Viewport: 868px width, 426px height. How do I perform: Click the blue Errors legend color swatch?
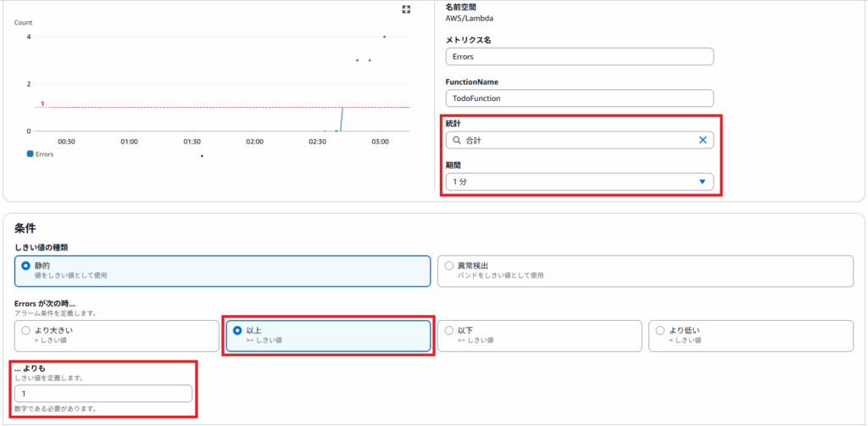(31, 154)
